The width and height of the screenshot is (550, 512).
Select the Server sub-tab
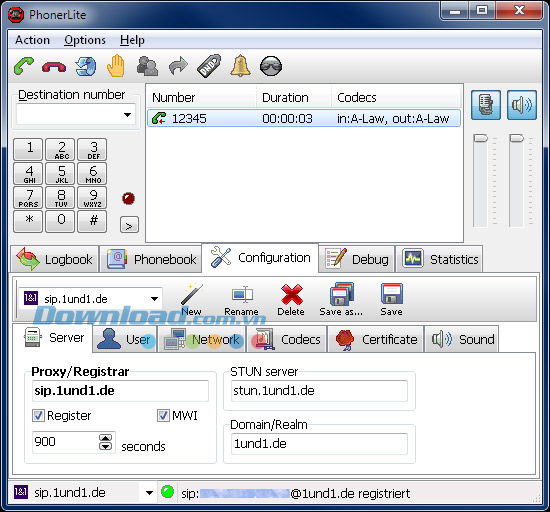click(53, 338)
